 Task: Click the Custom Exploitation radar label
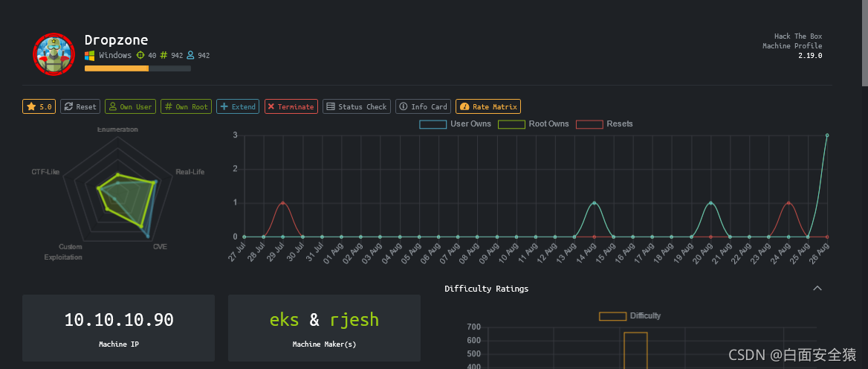pyautogui.click(x=63, y=252)
